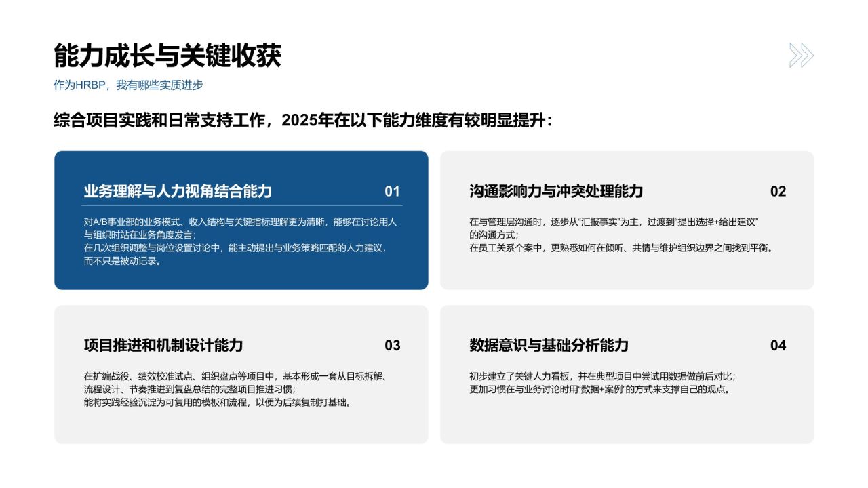Click the paragraph starting 在与管理层沟通时

tap(621, 235)
